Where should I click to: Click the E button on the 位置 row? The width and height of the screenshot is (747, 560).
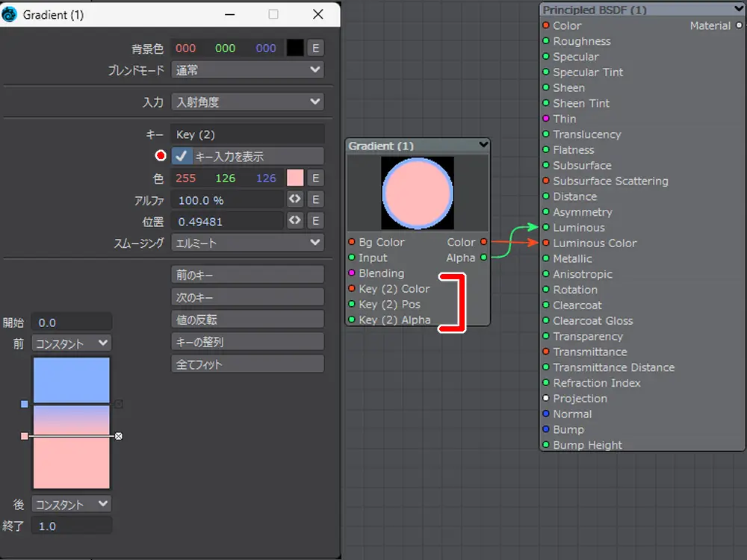(x=315, y=221)
